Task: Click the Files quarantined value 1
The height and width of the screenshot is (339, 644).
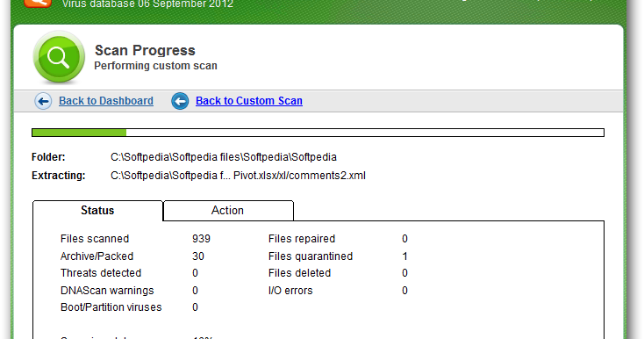Action: coord(405,256)
